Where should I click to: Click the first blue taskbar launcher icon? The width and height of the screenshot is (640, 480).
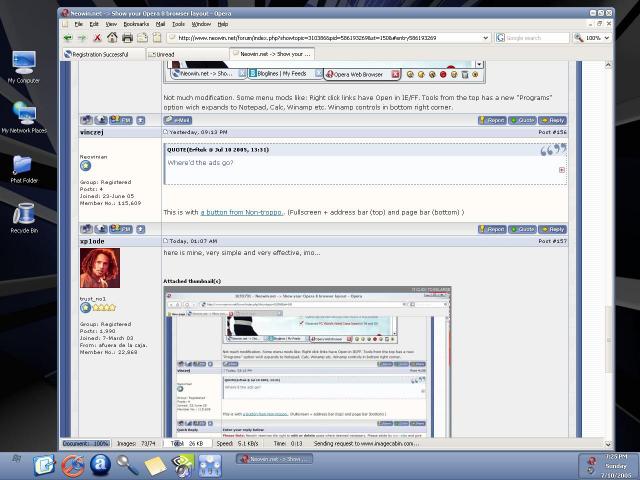point(44,465)
